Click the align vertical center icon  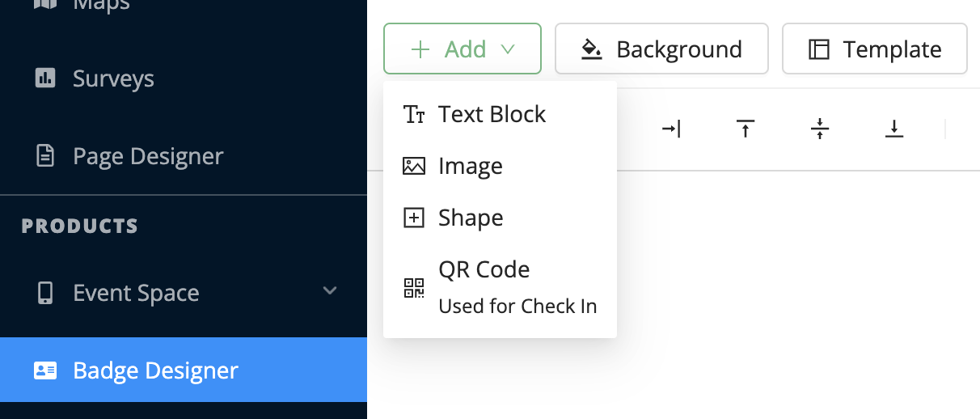[820, 129]
